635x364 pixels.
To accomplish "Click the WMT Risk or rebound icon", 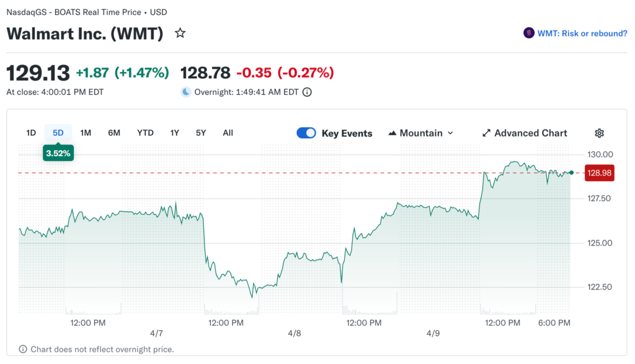I will 529,33.
